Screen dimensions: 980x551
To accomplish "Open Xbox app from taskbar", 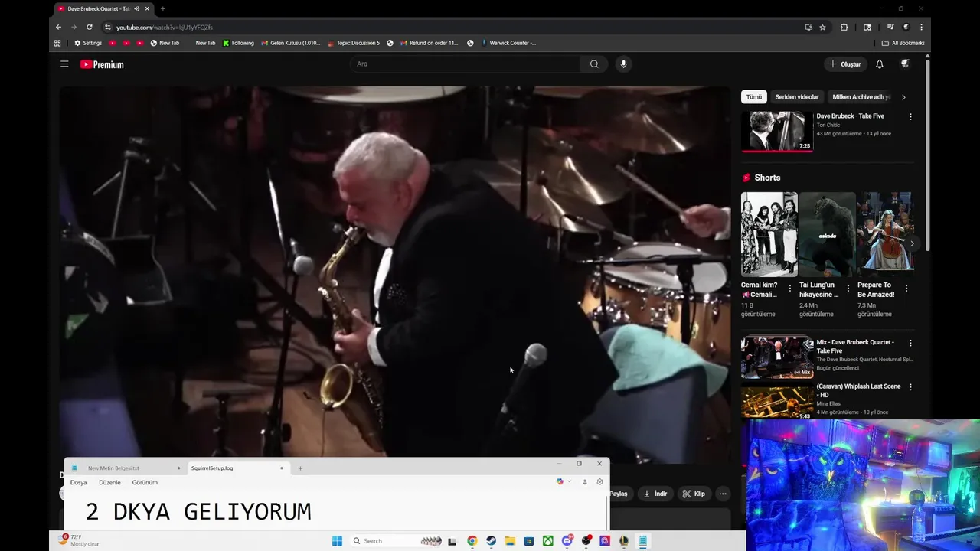I will coord(548,541).
